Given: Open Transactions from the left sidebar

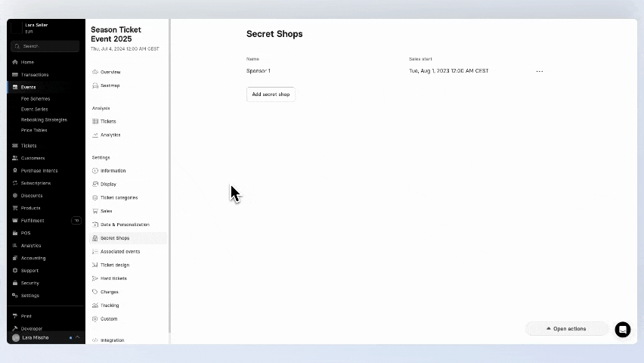Looking at the screenshot, I should pos(34,75).
